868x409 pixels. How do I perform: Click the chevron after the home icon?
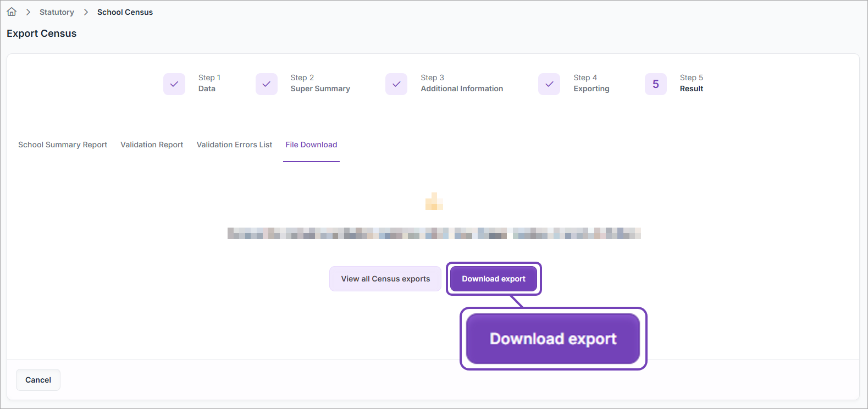click(28, 12)
